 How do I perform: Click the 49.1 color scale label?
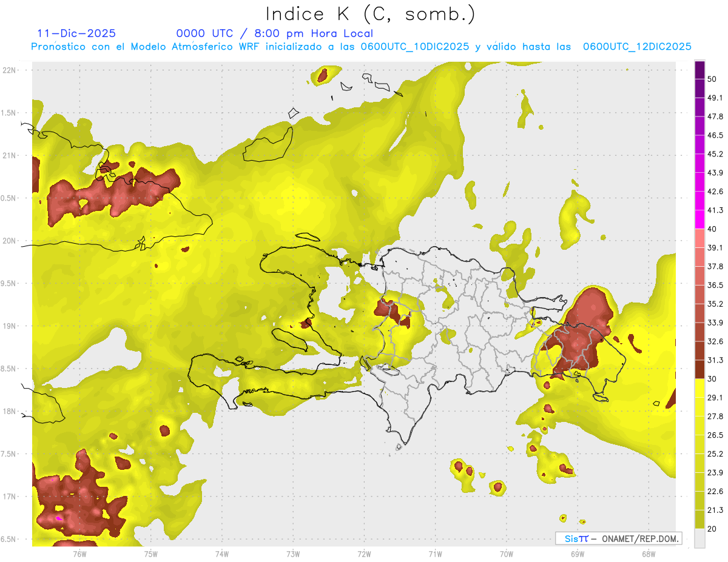715,98
